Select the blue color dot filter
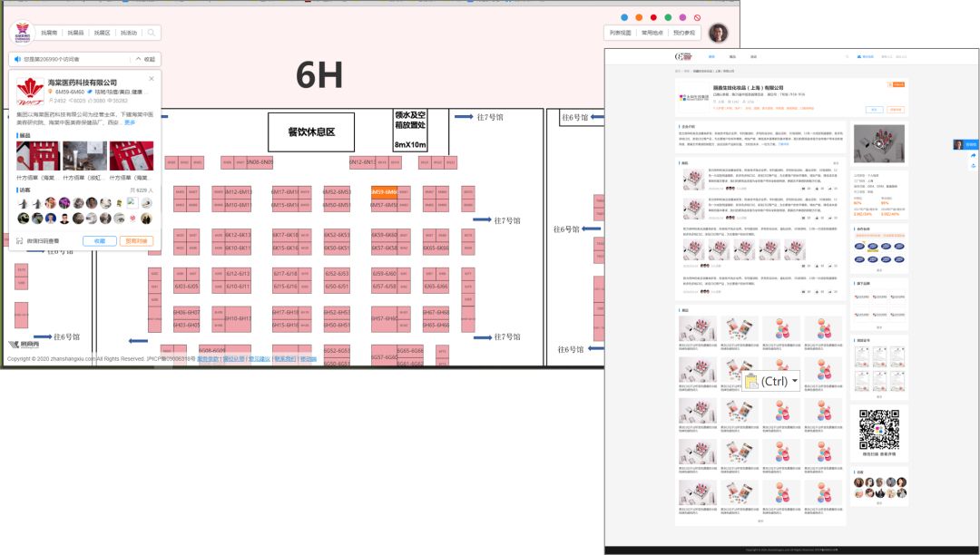Screen dimensions: 980x555 click(x=624, y=17)
